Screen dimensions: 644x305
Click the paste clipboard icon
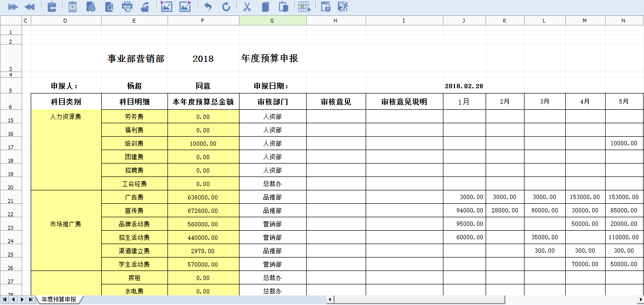click(284, 7)
